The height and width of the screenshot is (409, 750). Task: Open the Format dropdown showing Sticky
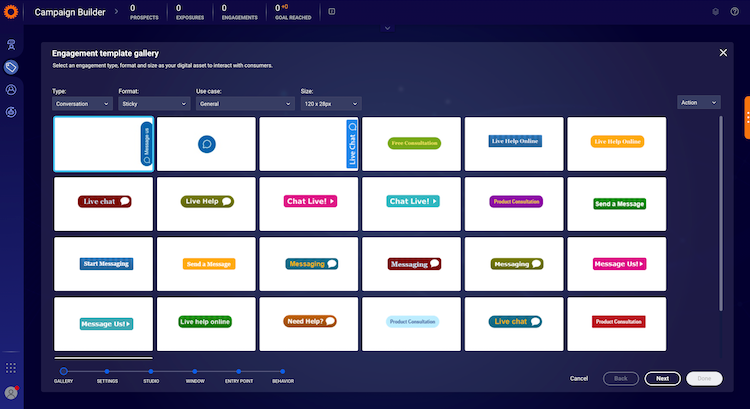pyautogui.click(x=154, y=104)
